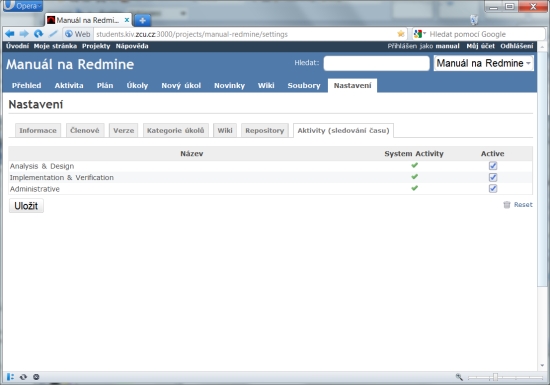The image size is (550, 385).
Task: Switch to the Wiki settings tab
Action: (x=225, y=130)
